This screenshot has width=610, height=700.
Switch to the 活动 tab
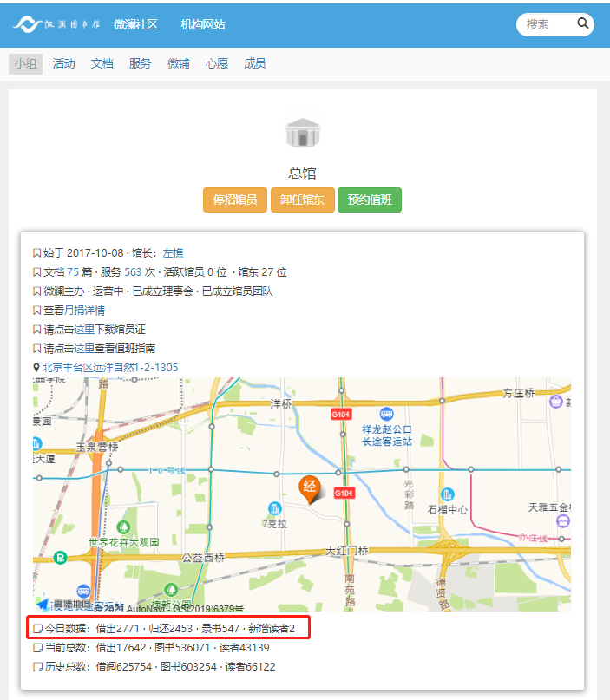coord(63,63)
